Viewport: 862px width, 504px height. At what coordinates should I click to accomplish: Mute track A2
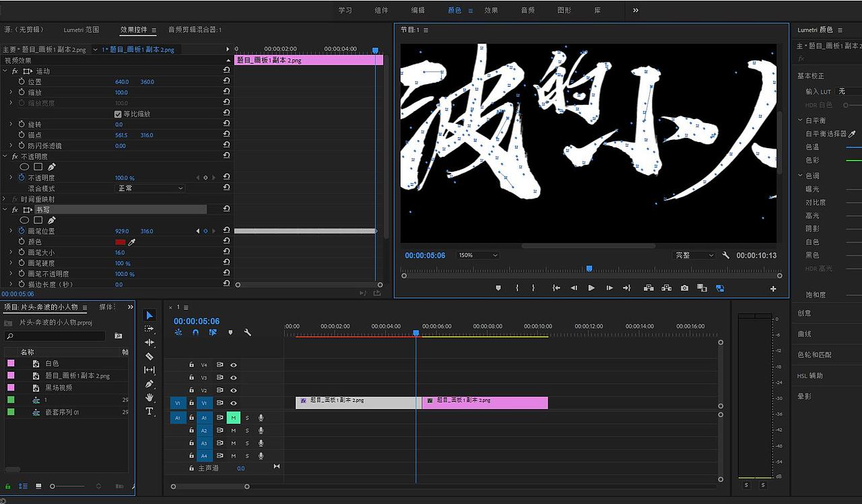(x=234, y=431)
